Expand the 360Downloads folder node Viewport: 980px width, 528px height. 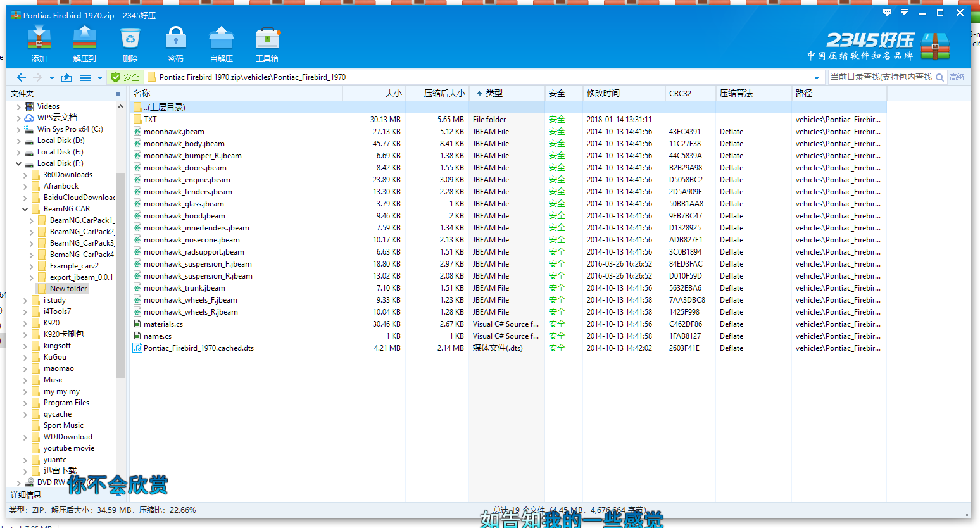pyautogui.click(x=25, y=175)
